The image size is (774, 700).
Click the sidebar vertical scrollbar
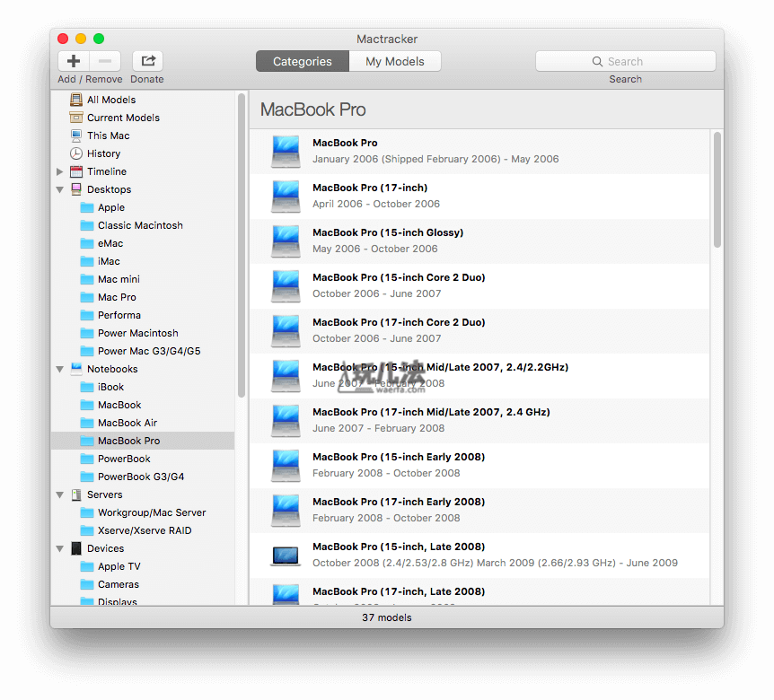click(x=242, y=245)
